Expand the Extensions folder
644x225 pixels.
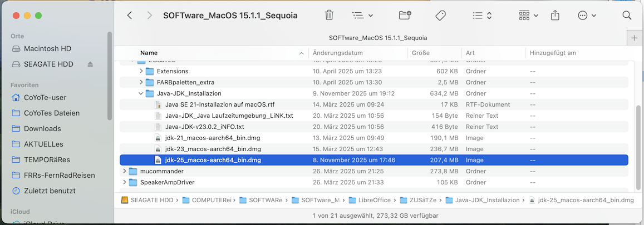pyautogui.click(x=141, y=71)
